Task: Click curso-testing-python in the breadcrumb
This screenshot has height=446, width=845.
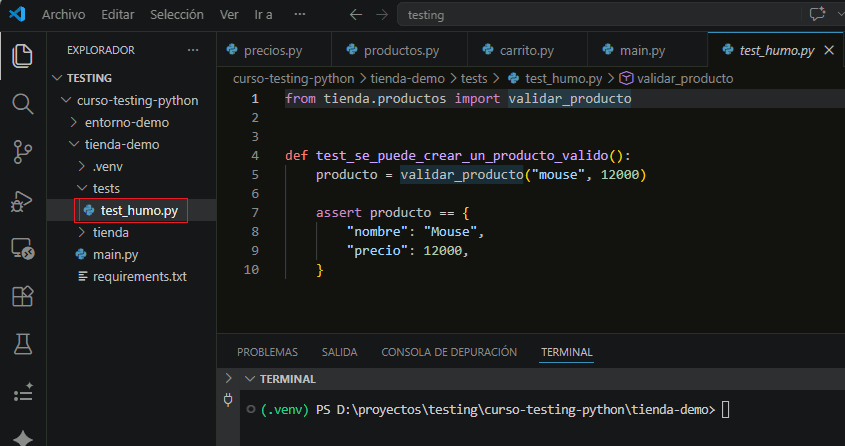Action: click(294, 78)
